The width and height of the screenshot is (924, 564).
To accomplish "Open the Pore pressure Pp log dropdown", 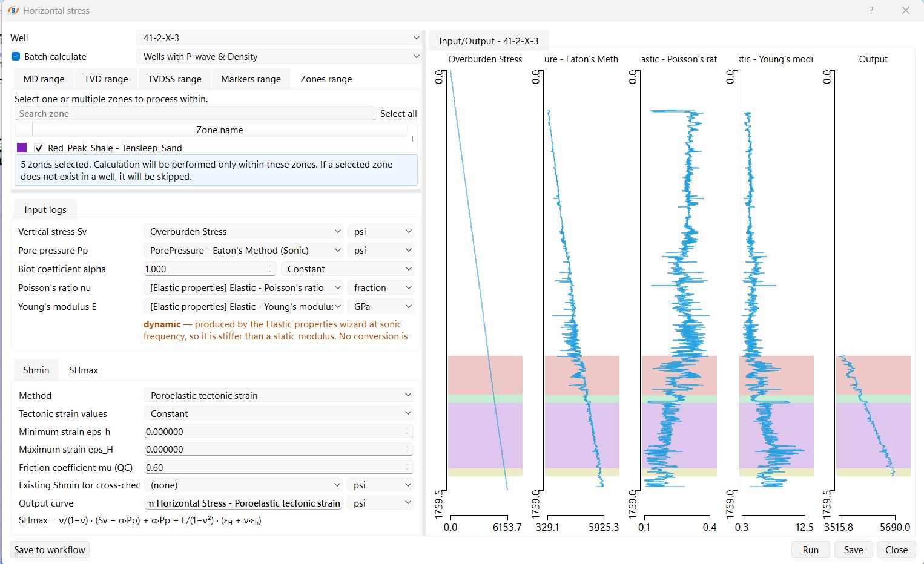I will coord(243,251).
